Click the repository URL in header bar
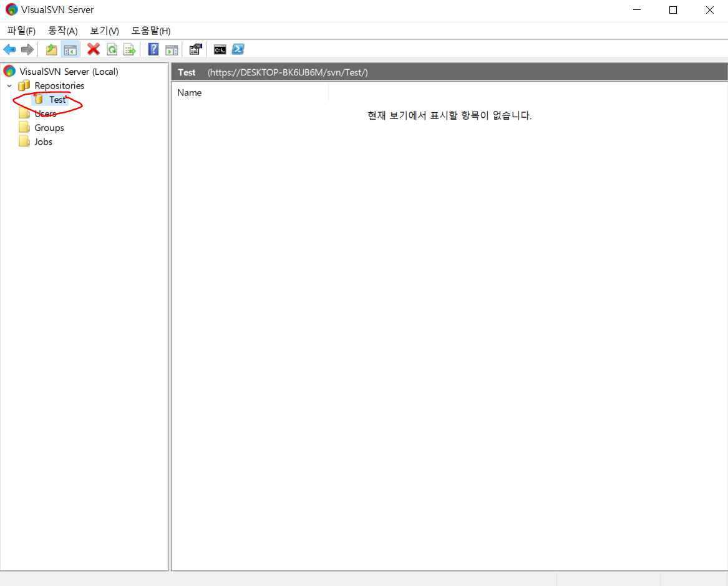Viewport: 728px width, 586px height. [x=288, y=72]
